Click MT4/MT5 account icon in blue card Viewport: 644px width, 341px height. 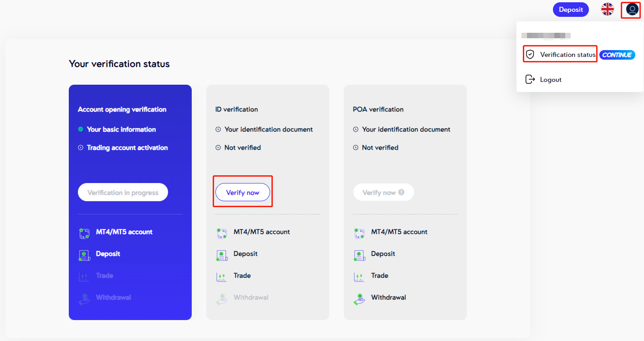point(84,234)
